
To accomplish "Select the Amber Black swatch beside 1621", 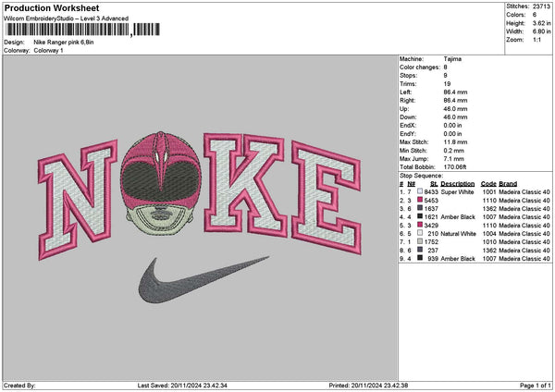I will pyautogui.click(x=420, y=217).
